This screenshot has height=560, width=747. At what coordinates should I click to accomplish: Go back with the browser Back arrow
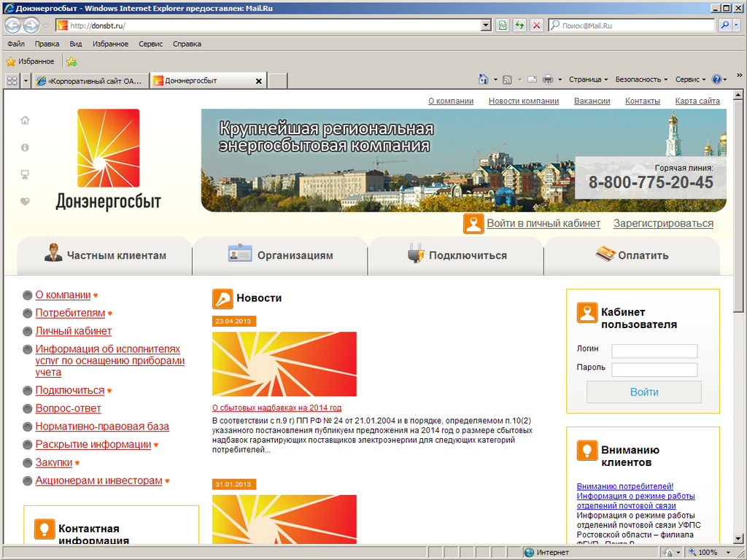click(x=13, y=26)
